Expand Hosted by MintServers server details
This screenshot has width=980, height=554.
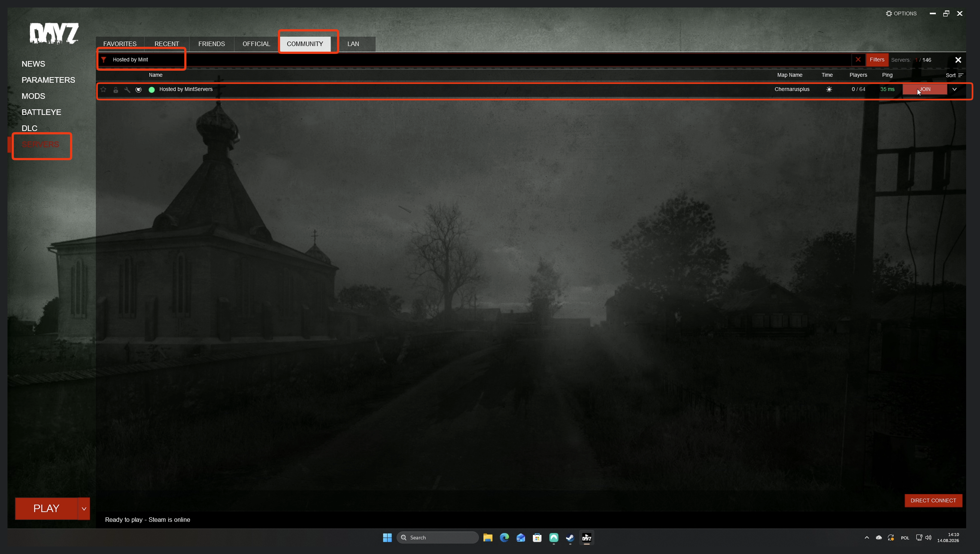[954, 89]
